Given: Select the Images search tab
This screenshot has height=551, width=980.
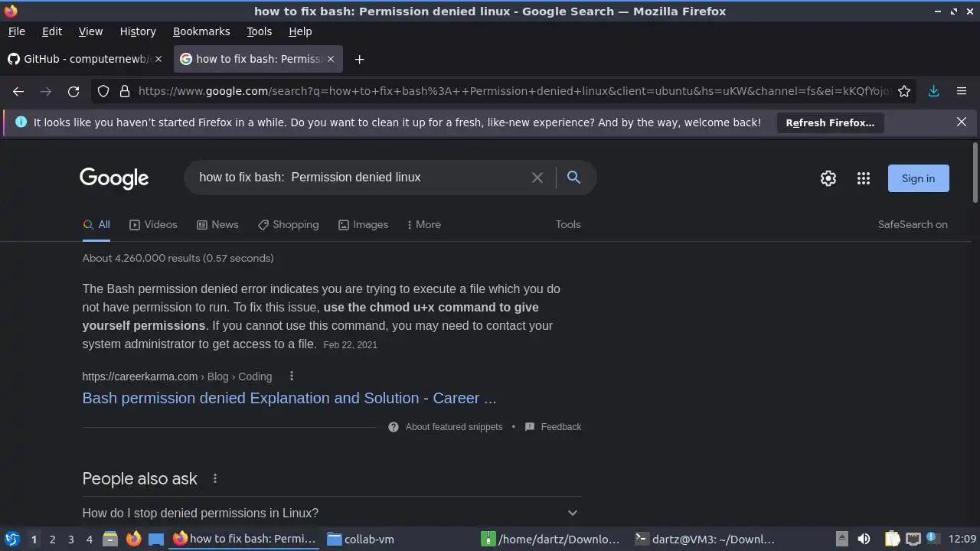Looking at the screenshot, I should point(363,224).
